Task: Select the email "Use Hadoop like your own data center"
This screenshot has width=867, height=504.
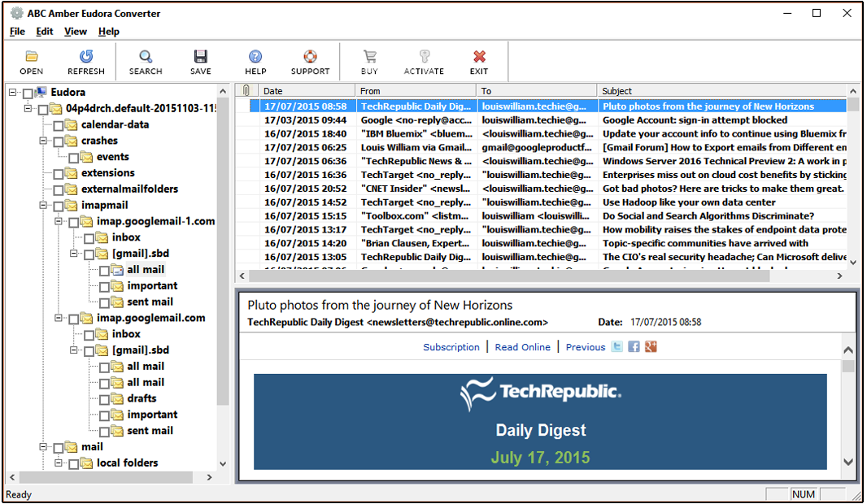Action: (x=541, y=202)
